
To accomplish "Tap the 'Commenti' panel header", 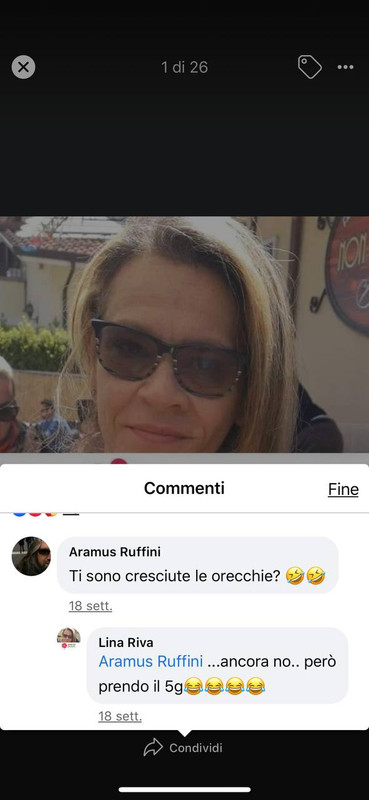I will click(184, 488).
